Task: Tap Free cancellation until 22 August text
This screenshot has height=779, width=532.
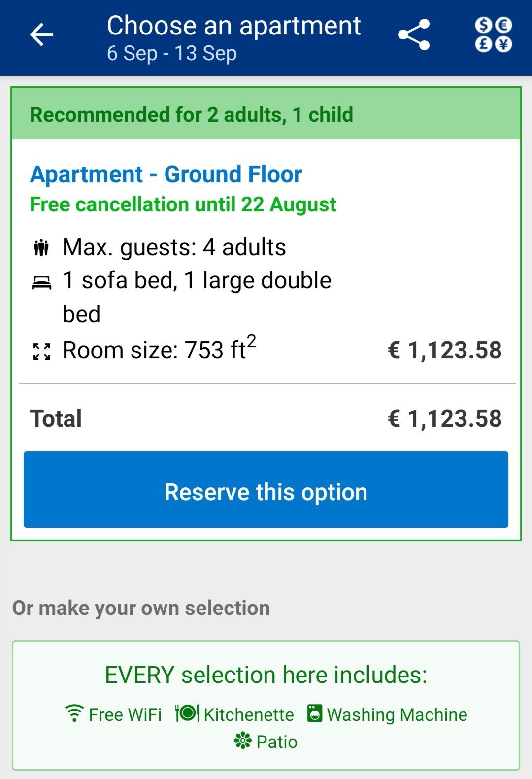Action: 183,204
